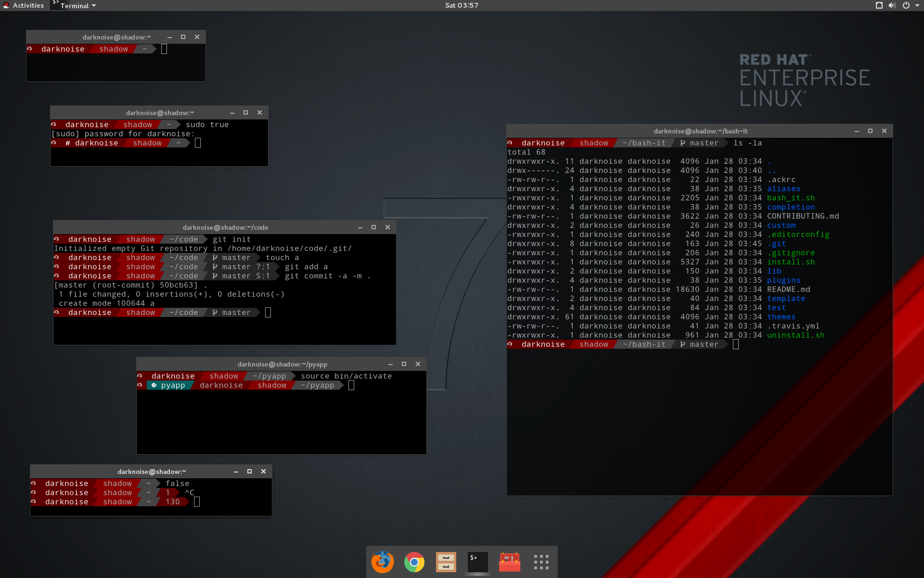This screenshot has height=578, width=924.
Task: Click the display icon in the top bar
Action: coord(879,5)
